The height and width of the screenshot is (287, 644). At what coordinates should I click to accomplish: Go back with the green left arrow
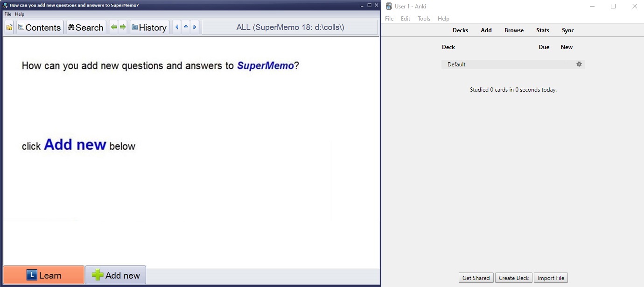click(114, 27)
